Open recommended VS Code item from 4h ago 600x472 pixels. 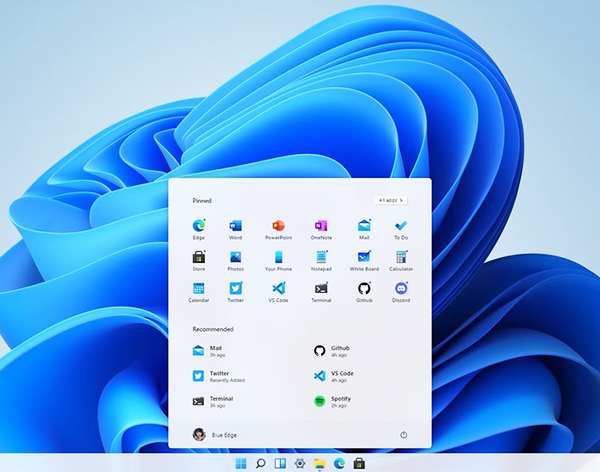[x=333, y=376]
